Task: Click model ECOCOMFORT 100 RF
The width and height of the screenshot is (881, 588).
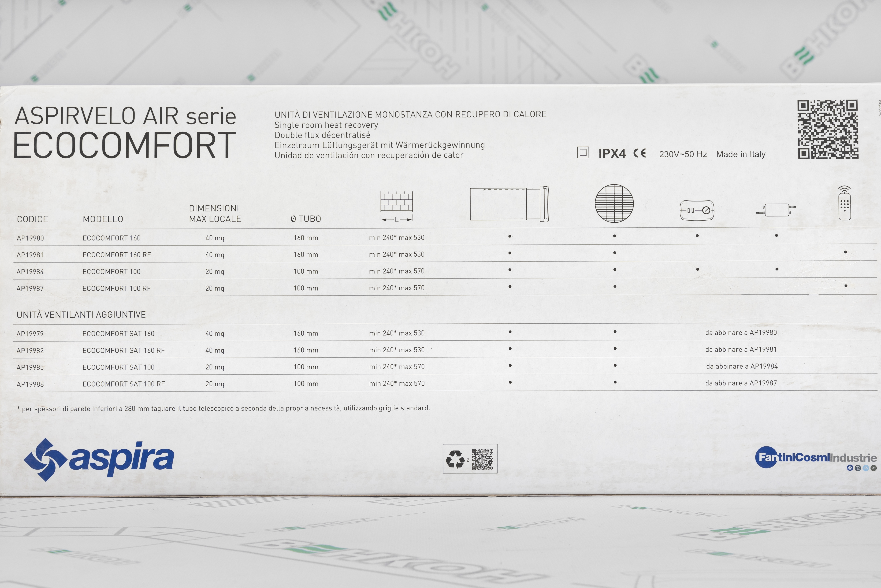Action: tap(117, 288)
